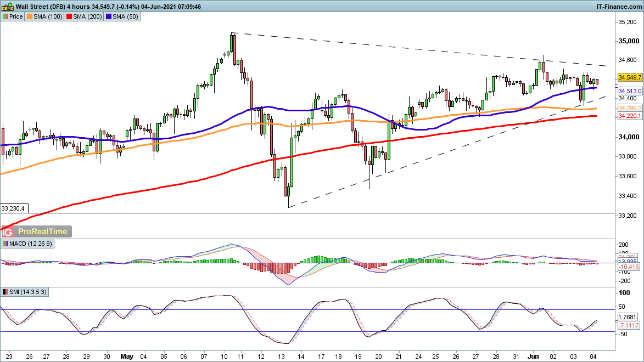Click the IT-Finance.com link

[619, 7]
